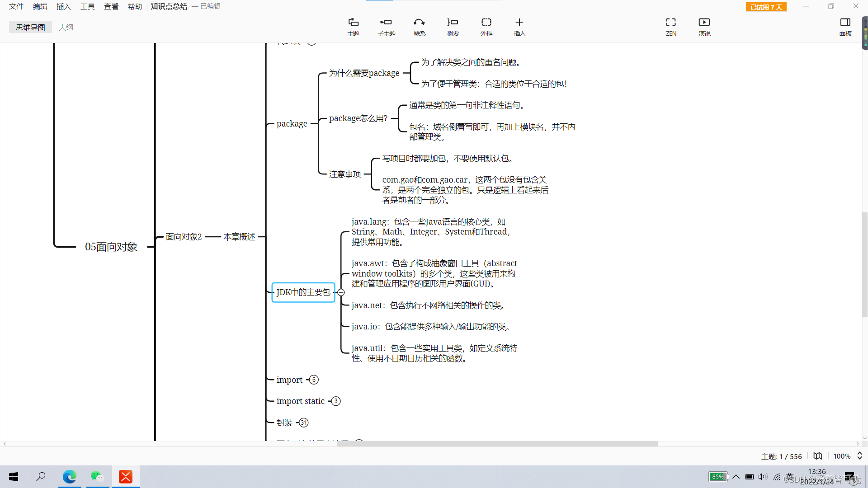The height and width of the screenshot is (488, 868).
Task: Select the 封装 topic
Action: pos(285,422)
